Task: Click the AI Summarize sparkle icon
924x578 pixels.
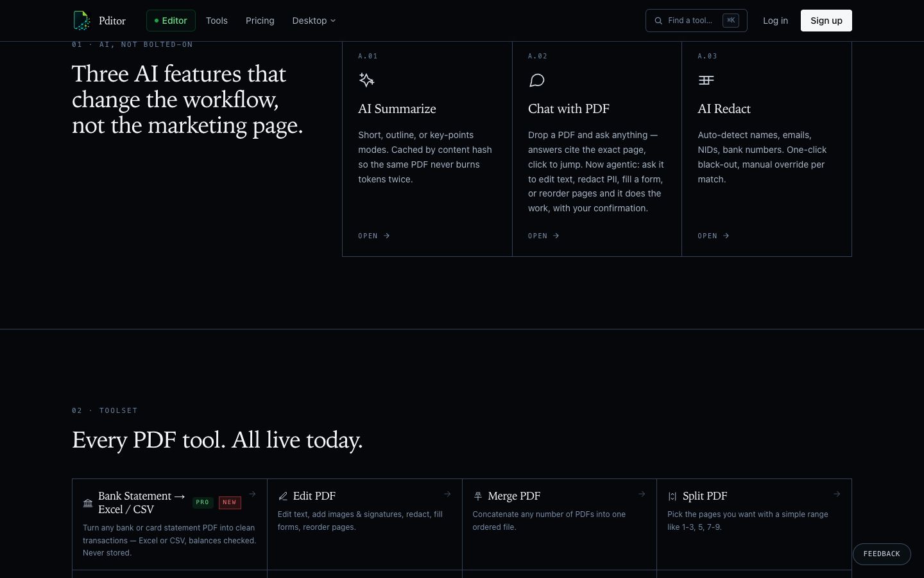Action: [366, 80]
